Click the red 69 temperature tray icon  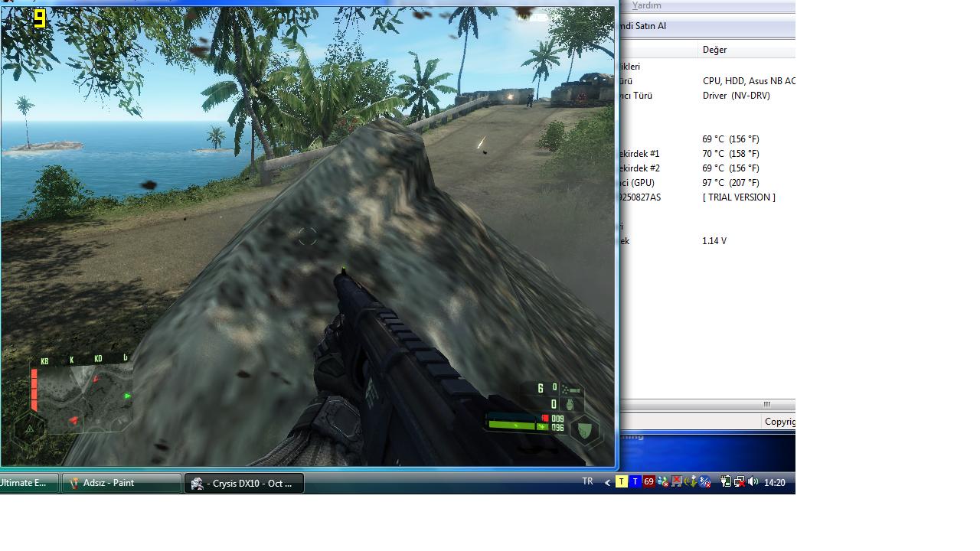click(648, 481)
